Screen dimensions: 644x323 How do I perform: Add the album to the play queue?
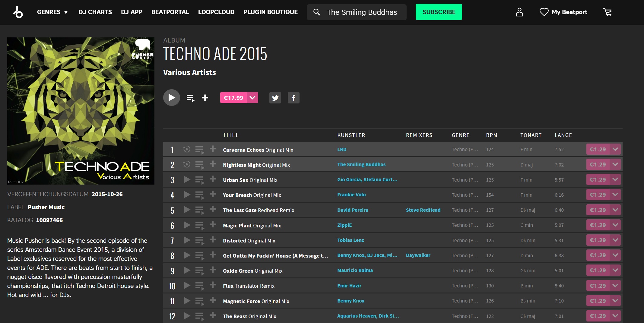190,98
